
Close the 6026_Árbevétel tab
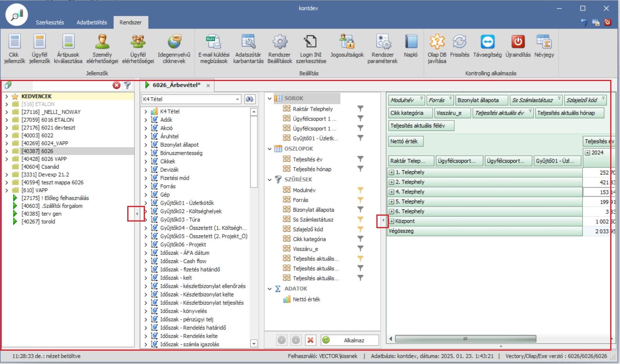[x=208, y=86]
